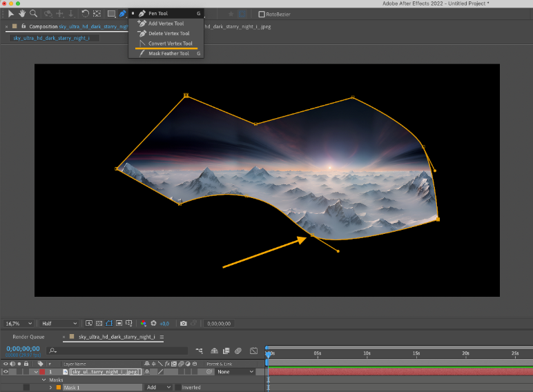Choose Convert Vertex Tool from menu
The image size is (533, 392).
[x=170, y=43]
